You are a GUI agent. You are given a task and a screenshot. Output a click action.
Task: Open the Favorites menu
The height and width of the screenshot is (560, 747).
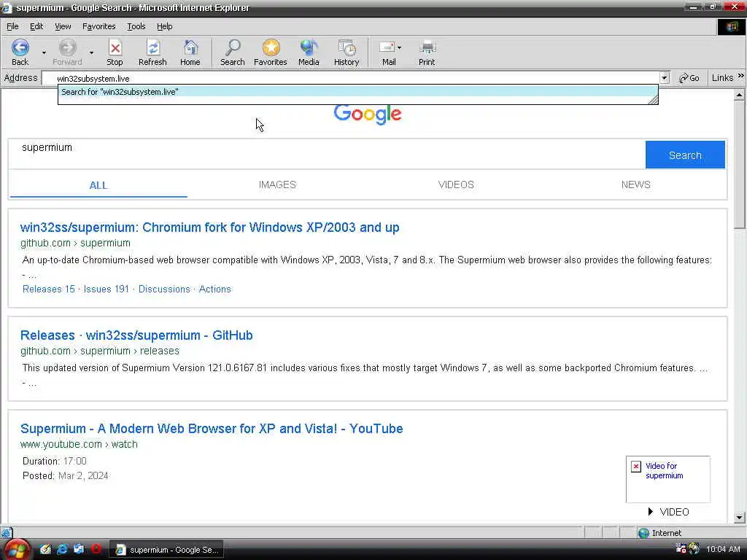tap(98, 27)
